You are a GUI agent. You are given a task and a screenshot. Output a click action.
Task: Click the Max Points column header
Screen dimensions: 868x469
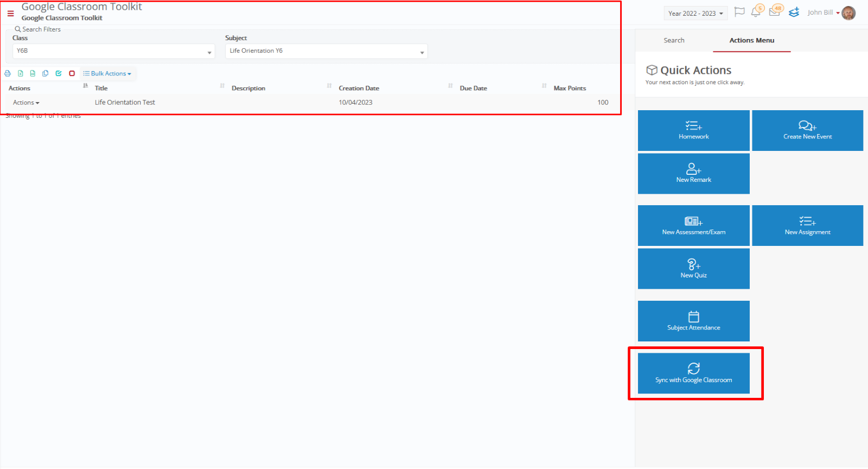[570, 88]
